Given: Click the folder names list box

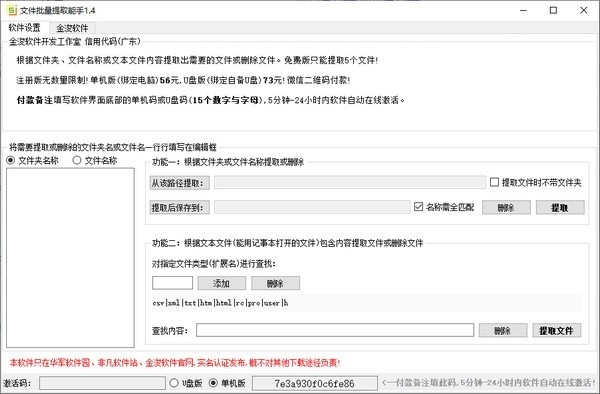Looking at the screenshot, I should pyautogui.click(x=70, y=257).
